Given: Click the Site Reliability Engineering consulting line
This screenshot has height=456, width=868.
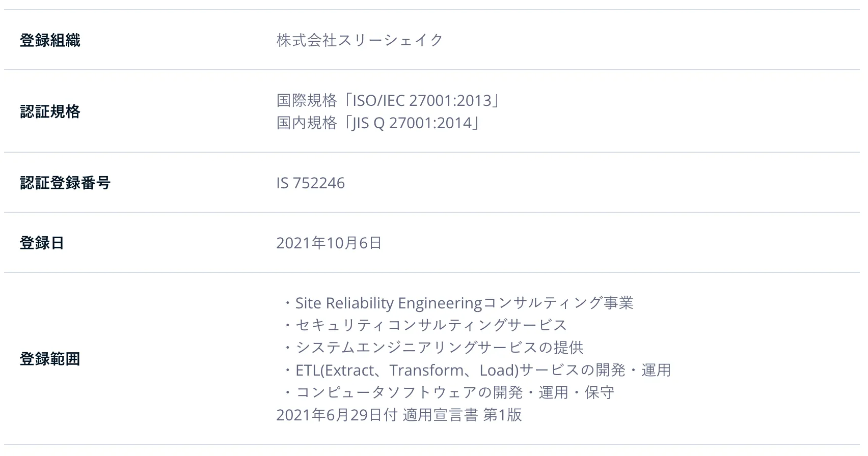Looking at the screenshot, I should pyautogui.click(x=458, y=303).
